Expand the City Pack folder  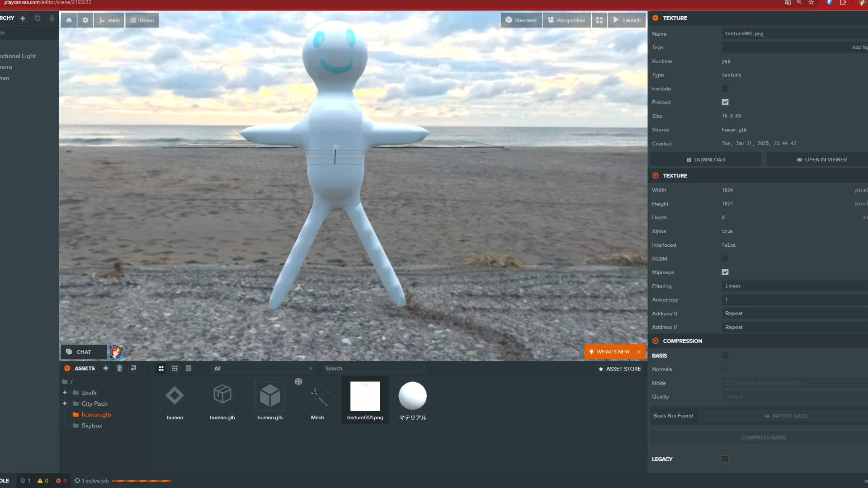click(65, 404)
